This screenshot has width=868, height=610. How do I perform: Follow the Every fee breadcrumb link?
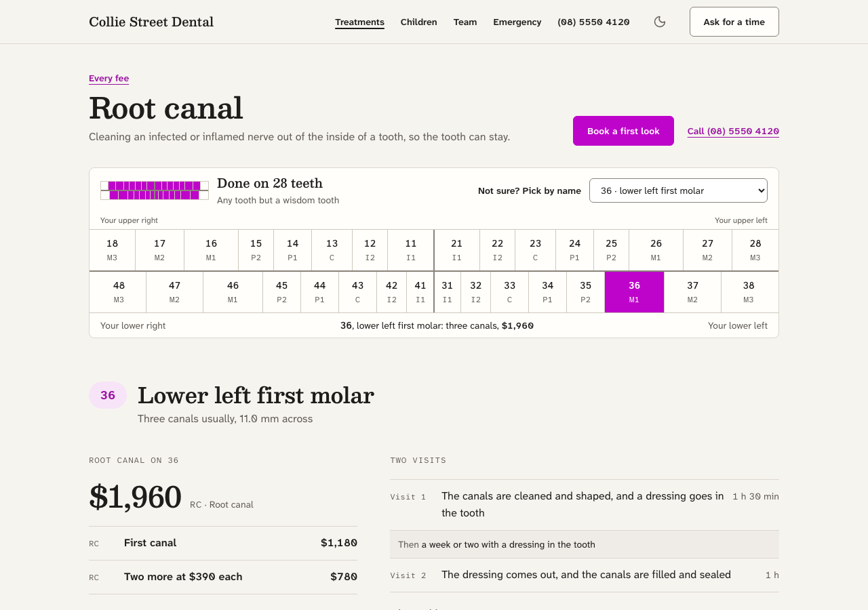(x=108, y=79)
